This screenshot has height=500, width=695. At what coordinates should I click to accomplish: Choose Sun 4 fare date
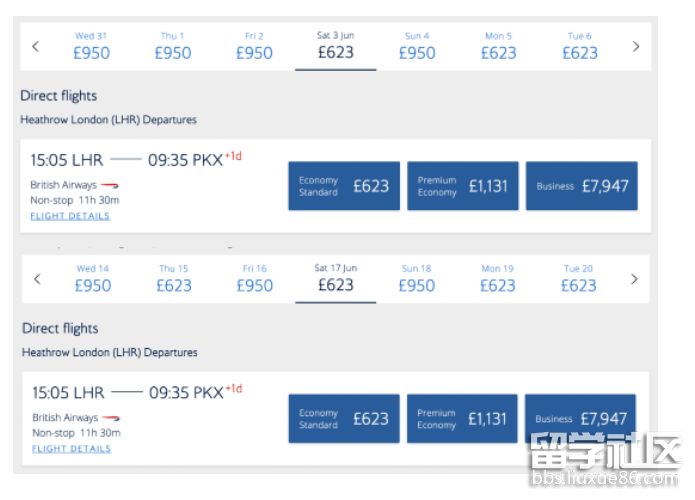point(417,46)
